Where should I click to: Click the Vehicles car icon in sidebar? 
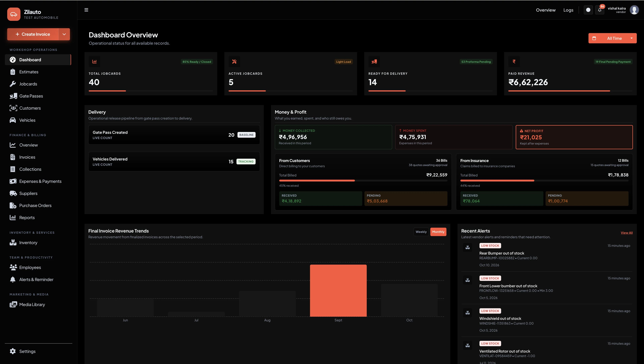(x=13, y=120)
